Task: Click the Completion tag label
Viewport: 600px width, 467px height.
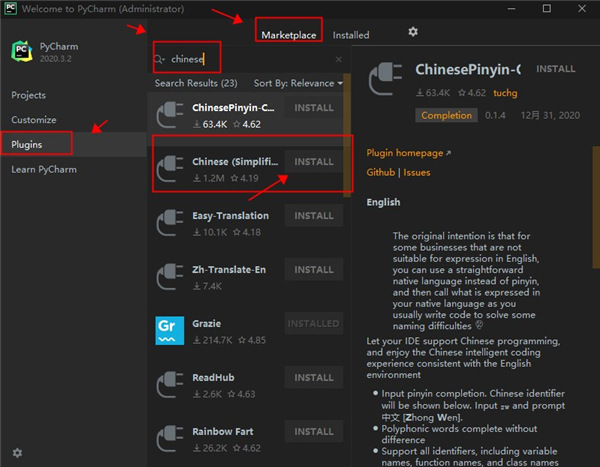Action: coord(446,115)
